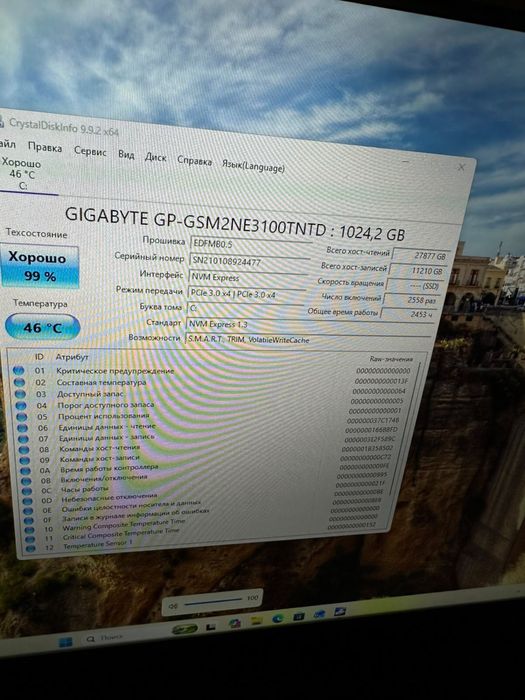Open Microsoft Edge from the taskbar
Image resolution: width=525 pixels, height=700 pixels.
pos(278,619)
